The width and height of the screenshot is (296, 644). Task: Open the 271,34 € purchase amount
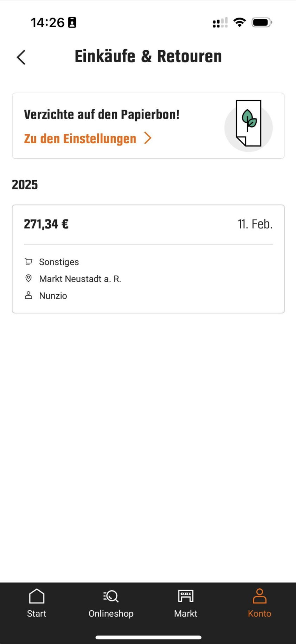click(x=46, y=224)
